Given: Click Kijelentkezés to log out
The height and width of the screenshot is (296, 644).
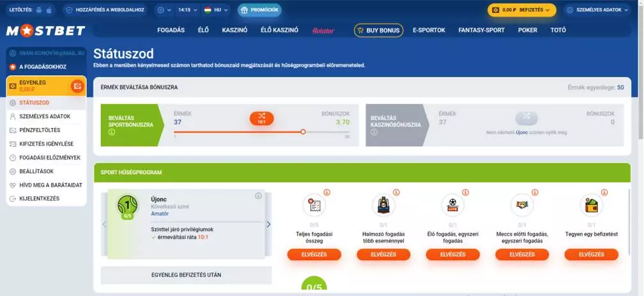Looking at the screenshot, I should tap(46, 198).
